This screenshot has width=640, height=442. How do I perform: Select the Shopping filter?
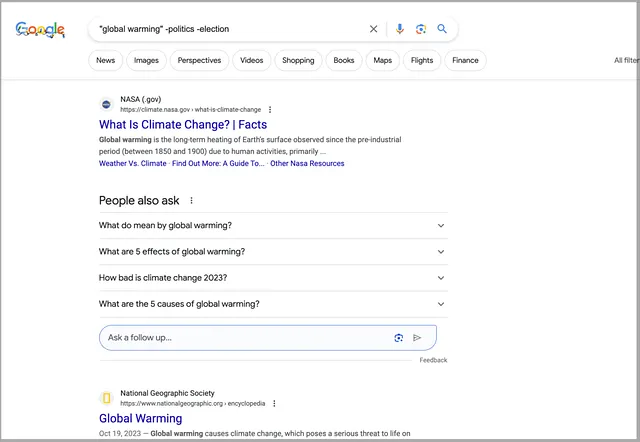(298, 60)
